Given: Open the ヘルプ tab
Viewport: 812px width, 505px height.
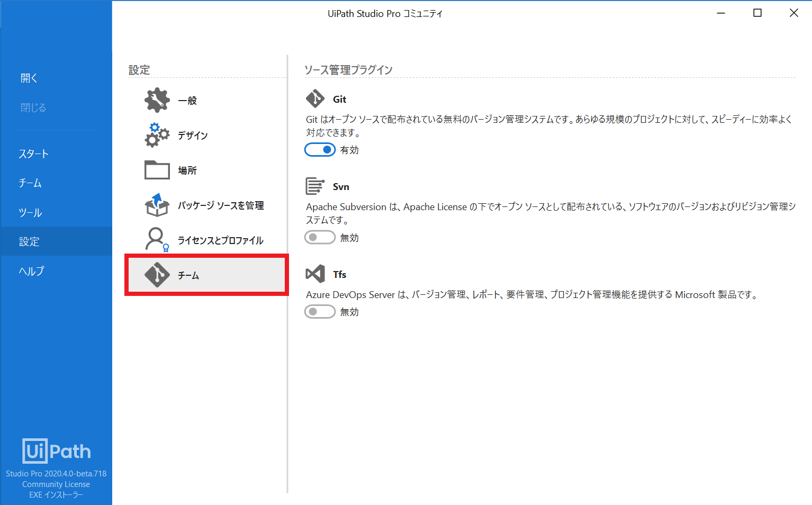Looking at the screenshot, I should coord(32,271).
